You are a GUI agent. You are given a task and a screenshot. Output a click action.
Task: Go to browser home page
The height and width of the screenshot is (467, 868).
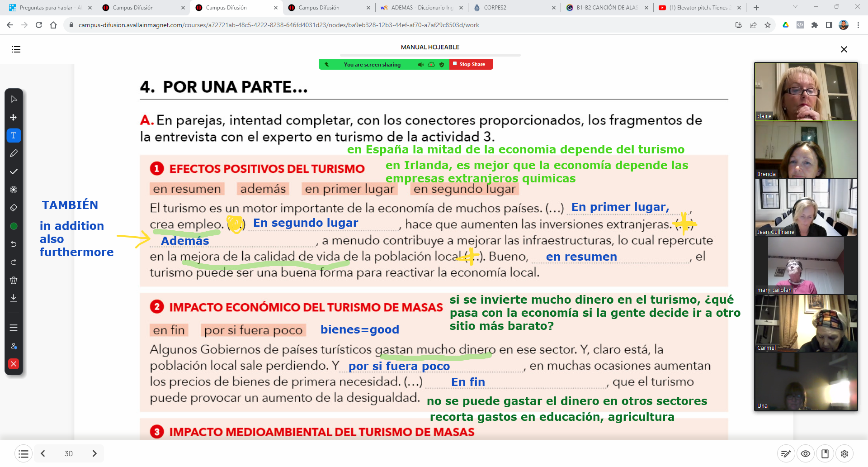(53, 25)
